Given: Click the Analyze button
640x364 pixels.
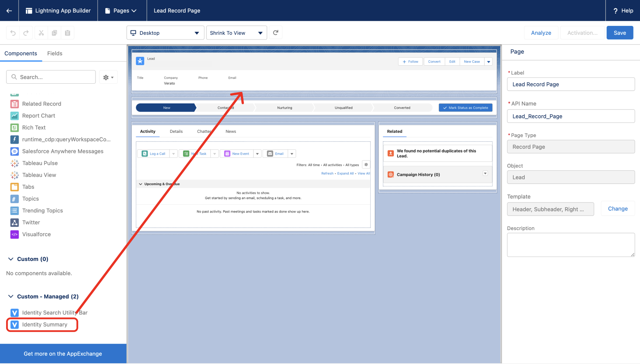Looking at the screenshot, I should click(x=541, y=33).
